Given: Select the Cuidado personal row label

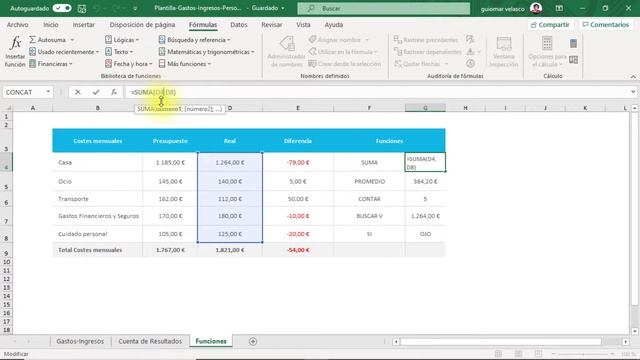Looking at the screenshot, I should pos(98,234).
